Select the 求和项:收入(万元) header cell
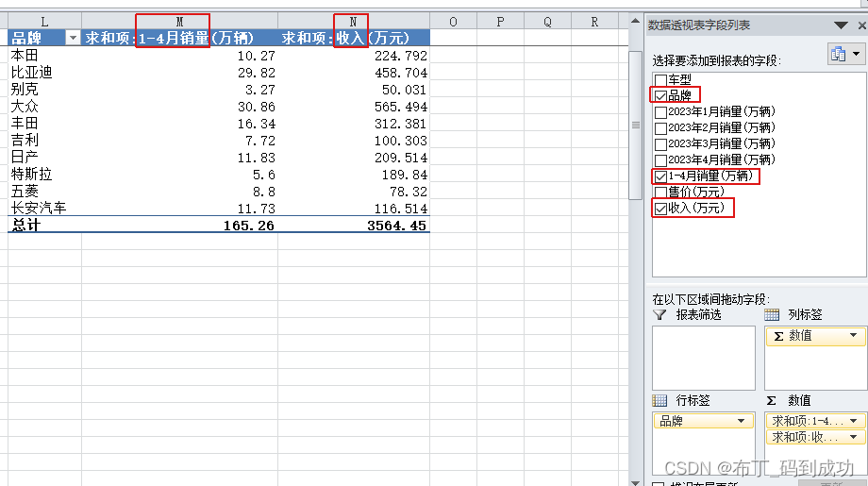The height and width of the screenshot is (486, 868). coord(354,38)
